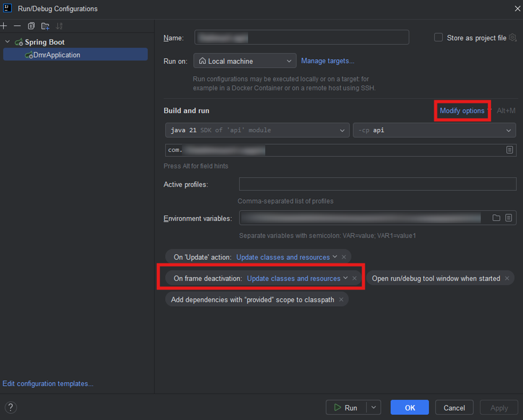Remove the On 'Update' action option
The height and width of the screenshot is (420, 523).
tap(344, 257)
